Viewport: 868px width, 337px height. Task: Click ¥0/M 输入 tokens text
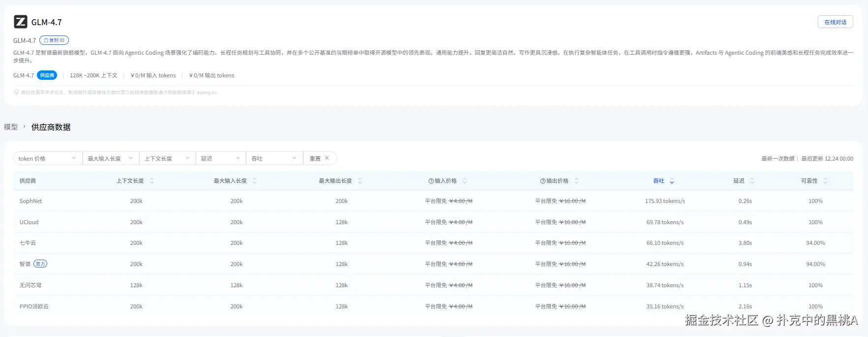tap(153, 75)
